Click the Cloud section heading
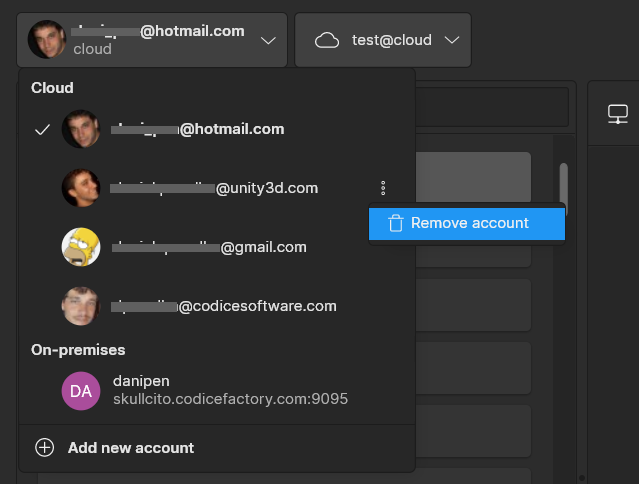This screenshot has height=484, width=639. pos(52,88)
